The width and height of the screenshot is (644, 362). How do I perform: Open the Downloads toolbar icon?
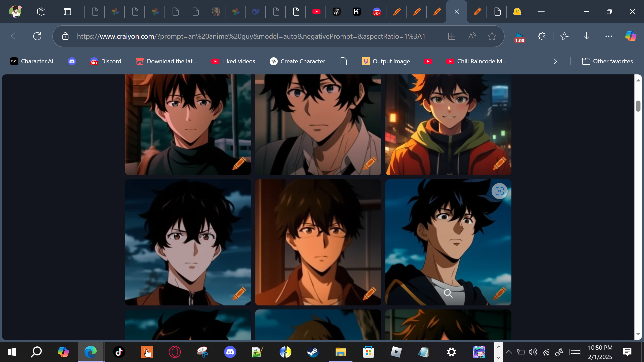[586, 36]
